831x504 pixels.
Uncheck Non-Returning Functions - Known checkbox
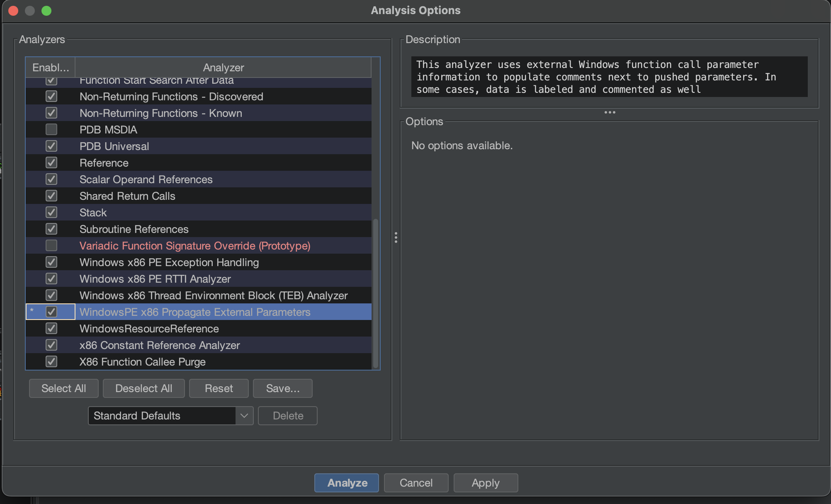(51, 113)
